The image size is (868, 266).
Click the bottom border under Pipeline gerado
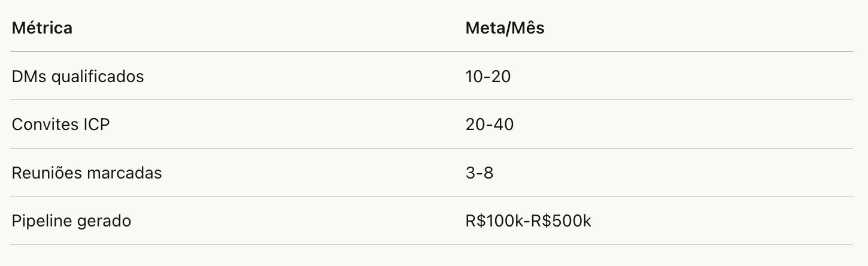tap(431, 244)
